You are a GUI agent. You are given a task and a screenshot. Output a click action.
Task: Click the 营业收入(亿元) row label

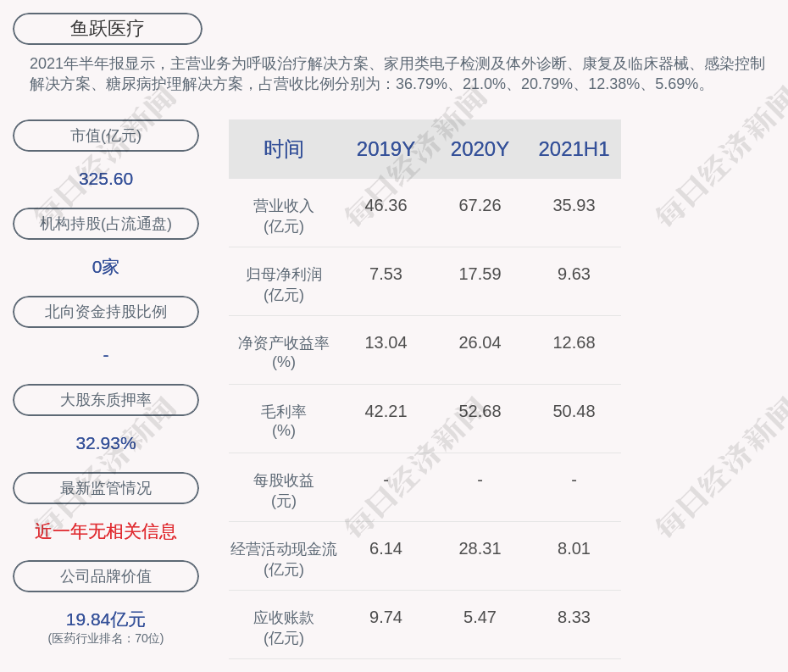(x=284, y=216)
